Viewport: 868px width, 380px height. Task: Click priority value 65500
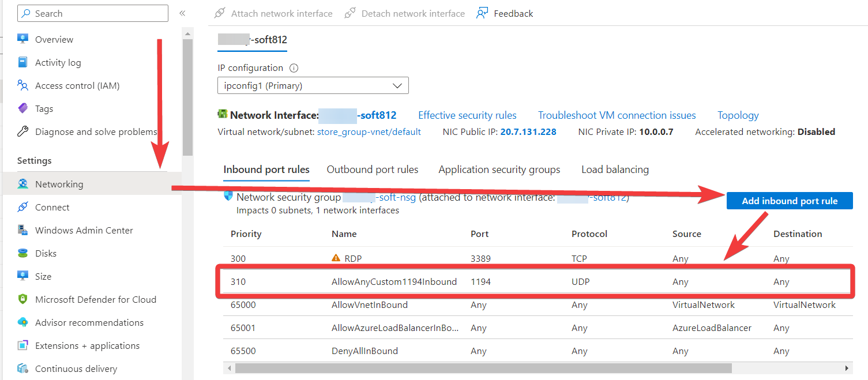click(243, 351)
